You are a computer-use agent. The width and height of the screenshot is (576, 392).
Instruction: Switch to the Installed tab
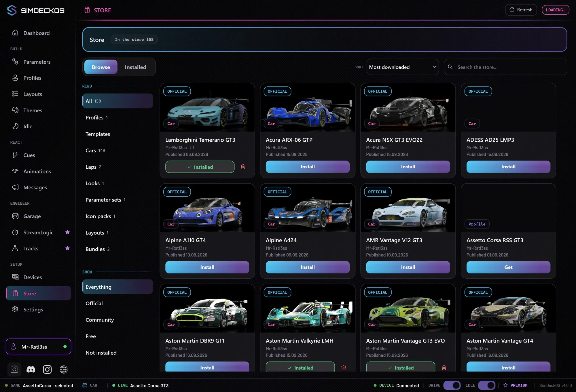point(135,67)
